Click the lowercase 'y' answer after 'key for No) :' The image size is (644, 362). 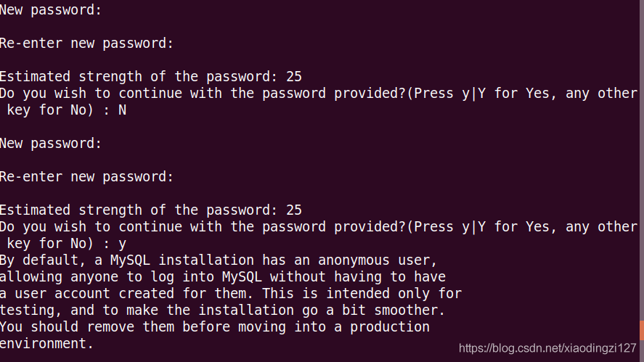pos(123,244)
